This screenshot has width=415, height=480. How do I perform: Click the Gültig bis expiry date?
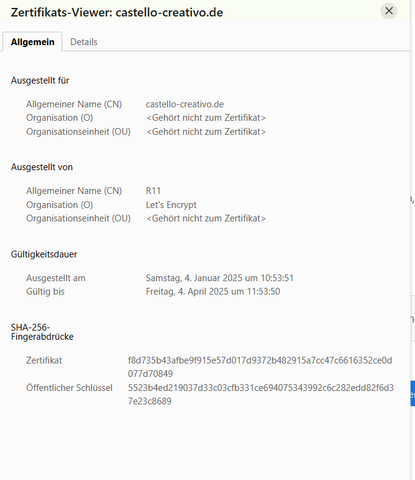tap(213, 292)
